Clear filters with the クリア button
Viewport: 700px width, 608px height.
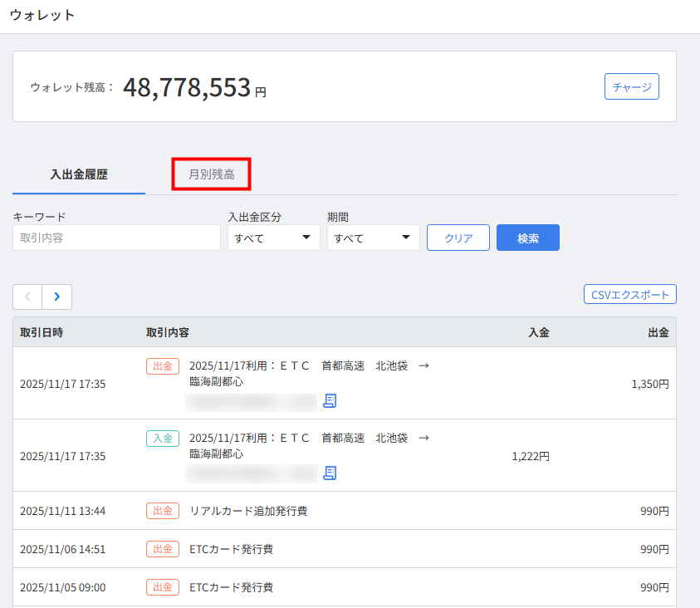[458, 238]
